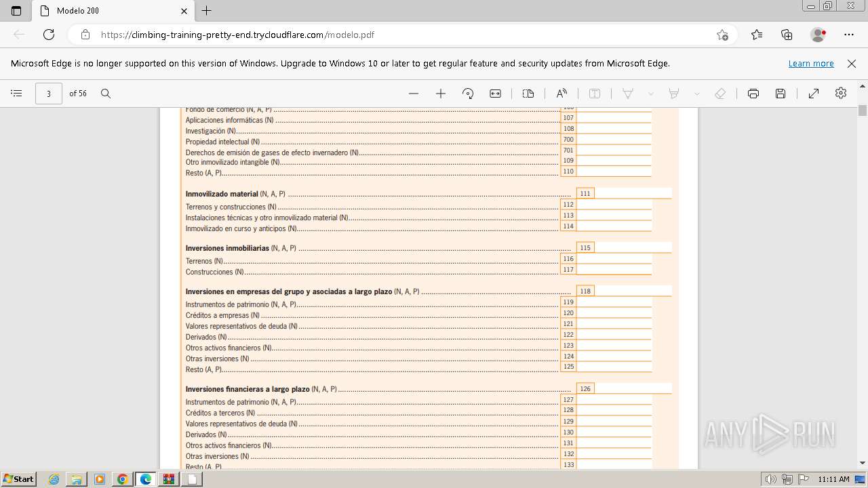This screenshot has width=868, height=488.
Task: Click the volume icon in system tray
Action: pos(771,479)
